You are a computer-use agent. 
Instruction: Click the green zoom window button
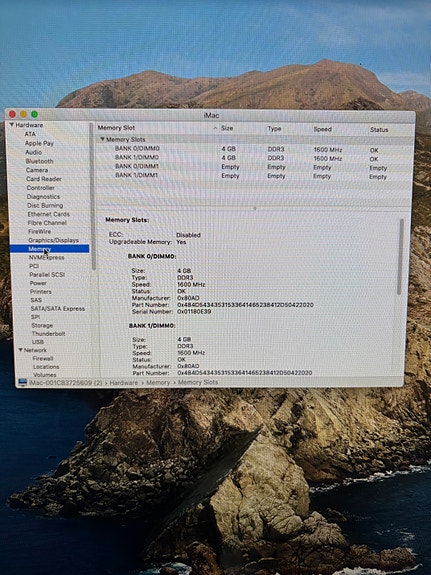[x=34, y=114]
